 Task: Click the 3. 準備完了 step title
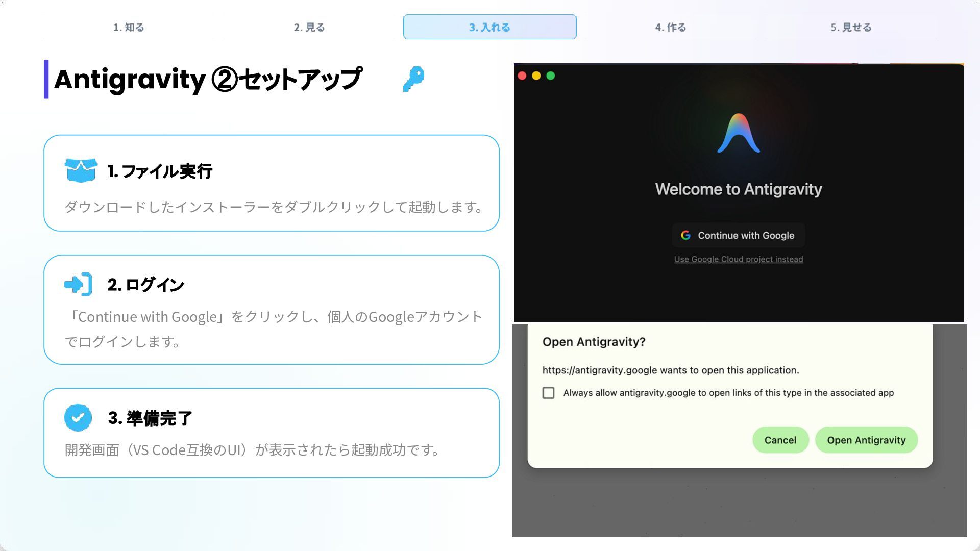pyautogui.click(x=150, y=418)
